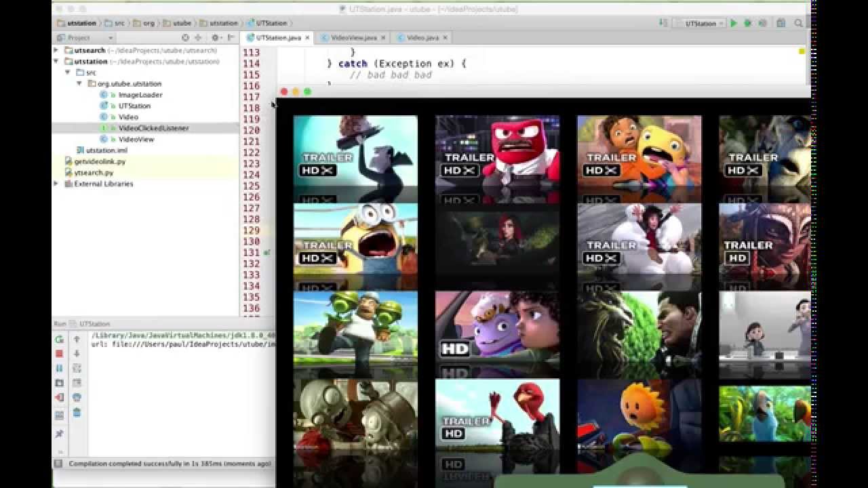Close the UTStation.java tab
868x488 pixels.
[308, 38]
